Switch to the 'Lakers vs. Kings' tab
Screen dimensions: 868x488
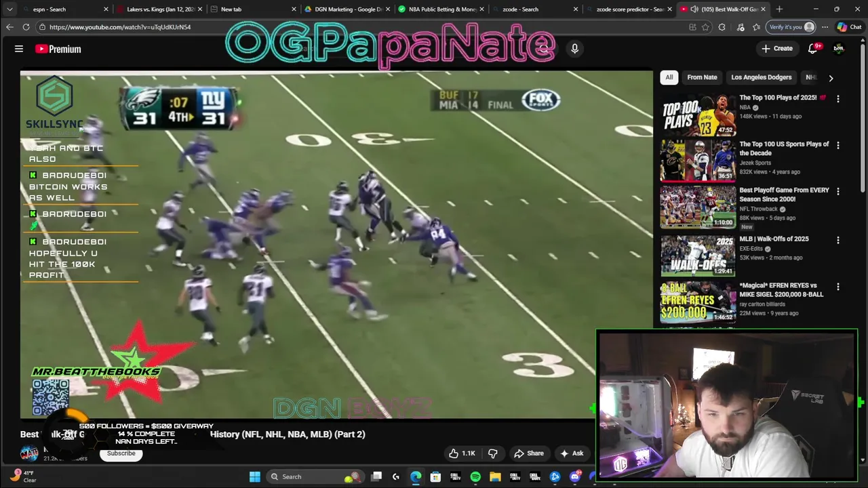159,9
